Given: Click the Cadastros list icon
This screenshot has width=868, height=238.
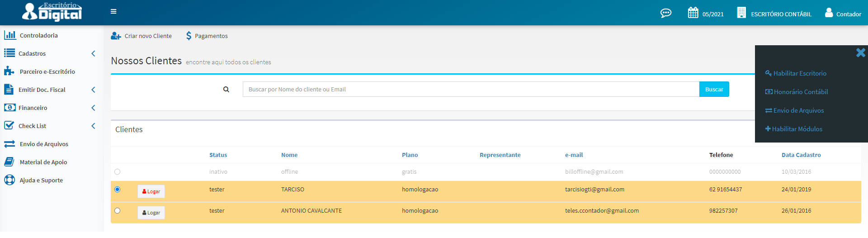Looking at the screenshot, I should (9, 53).
